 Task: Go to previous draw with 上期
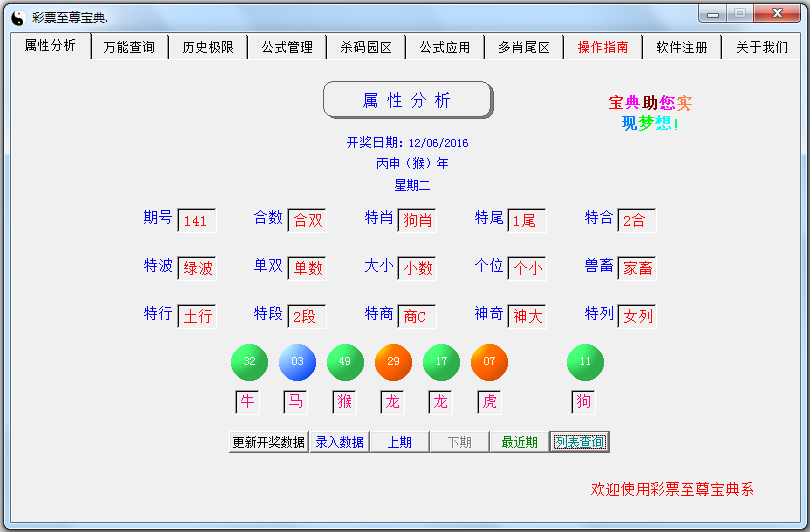coord(399,442)
